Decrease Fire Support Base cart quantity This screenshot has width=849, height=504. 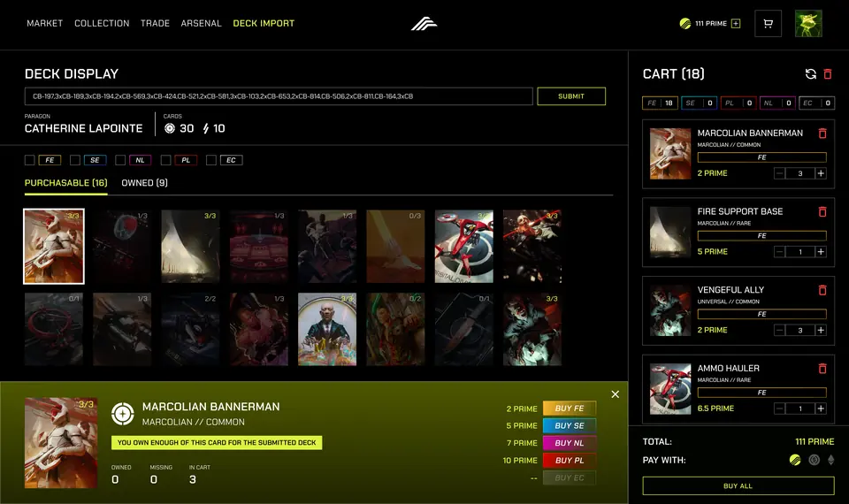pyautogui.click(x=779, y=252)
